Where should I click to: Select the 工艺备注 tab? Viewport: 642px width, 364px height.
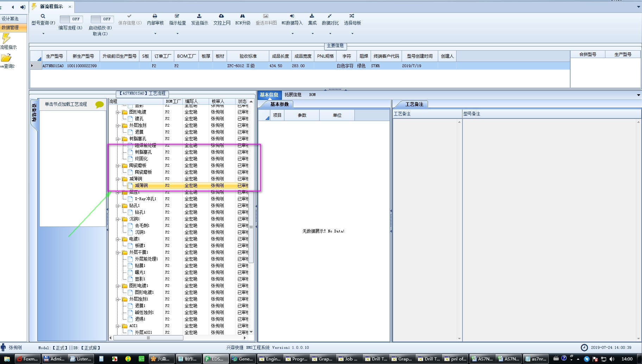(414, 104)
